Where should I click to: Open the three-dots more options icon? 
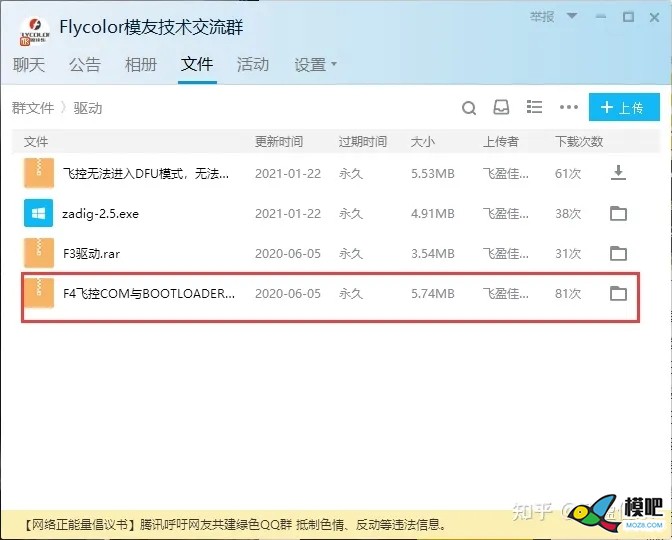coord(569,107)
